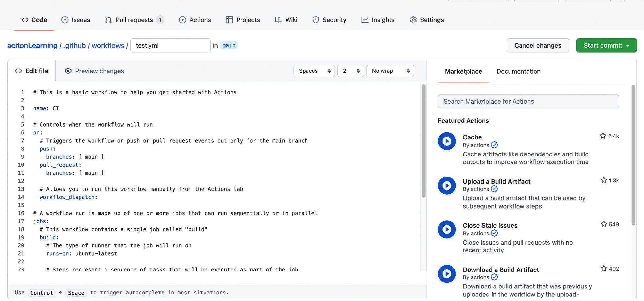Click the Pull requests branch icon
The height and width of the screenshot is (301, 644).
108,20
